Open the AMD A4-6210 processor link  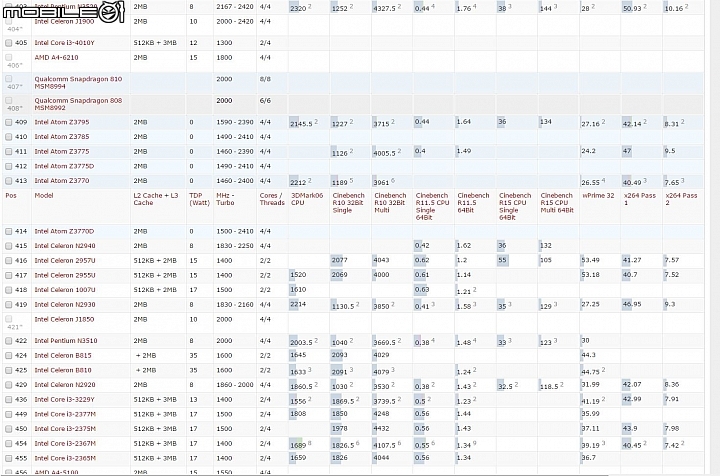[56, 57]
